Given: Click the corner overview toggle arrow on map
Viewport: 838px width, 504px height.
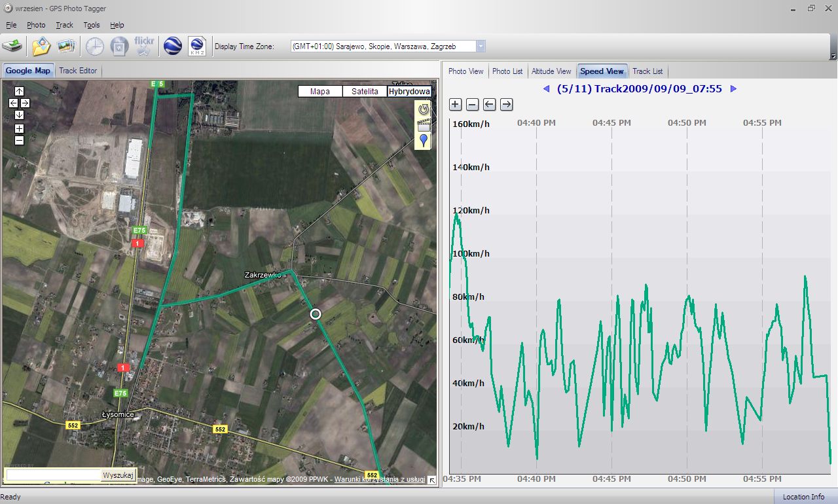Looking at the screenshot, I should [x=432, y=480].
